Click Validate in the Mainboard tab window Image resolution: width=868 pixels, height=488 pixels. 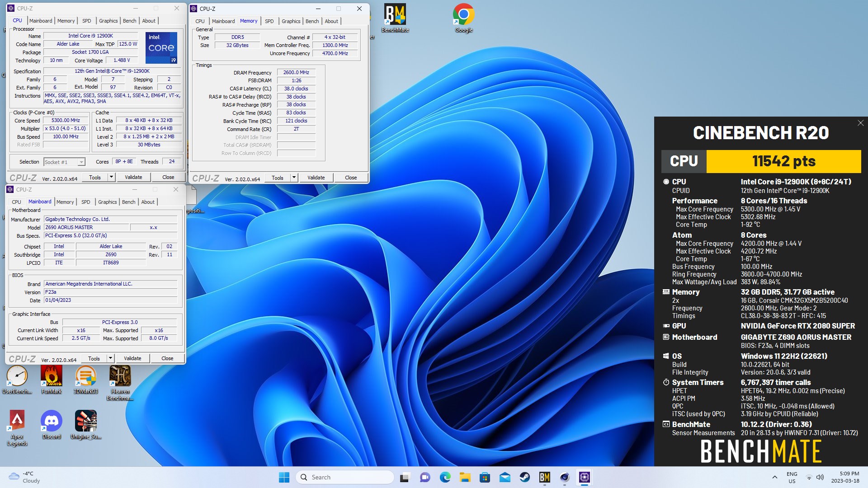click(x=132, y=358)
